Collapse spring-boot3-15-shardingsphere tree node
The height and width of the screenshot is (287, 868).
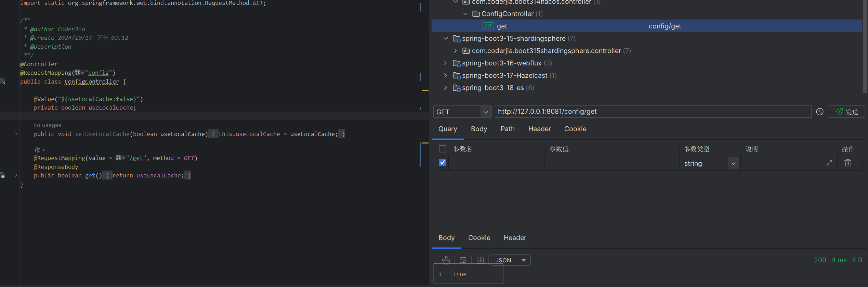point(446,38)
